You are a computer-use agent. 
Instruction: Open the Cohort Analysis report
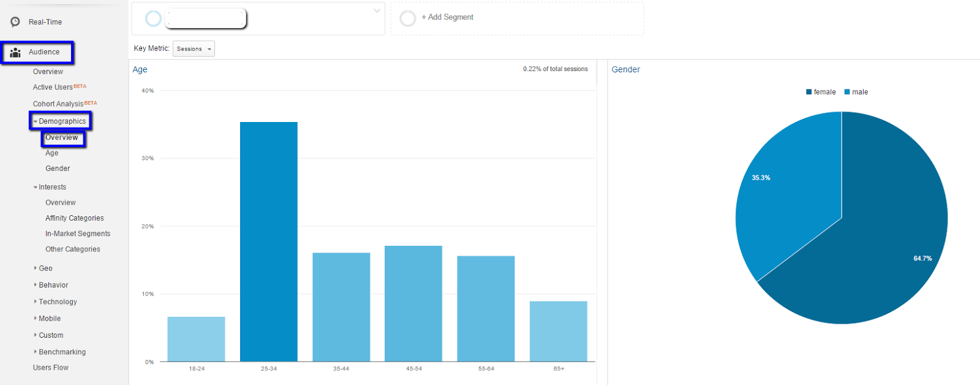tap(58, 104)
